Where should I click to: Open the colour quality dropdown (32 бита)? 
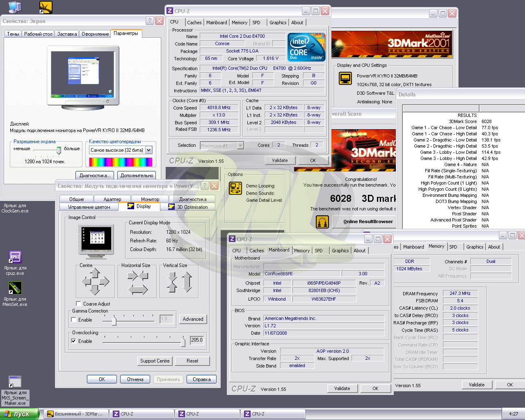coord(149,150)
